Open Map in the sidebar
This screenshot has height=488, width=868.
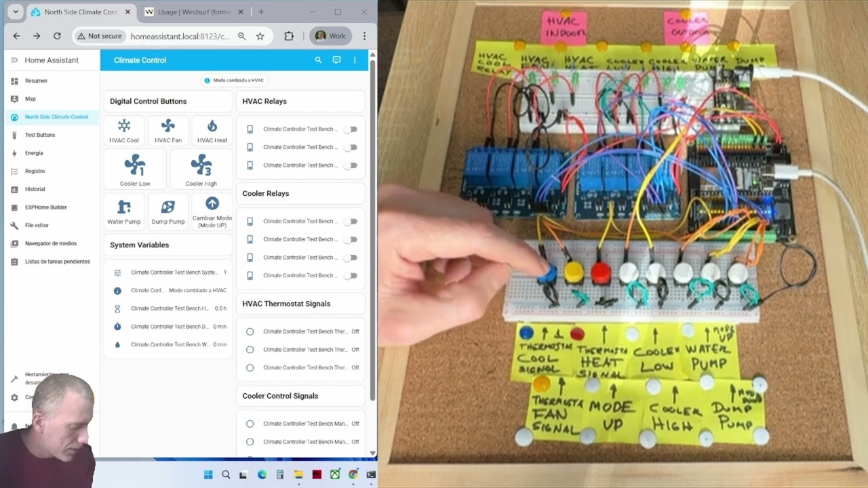click(x=52, y=99)
